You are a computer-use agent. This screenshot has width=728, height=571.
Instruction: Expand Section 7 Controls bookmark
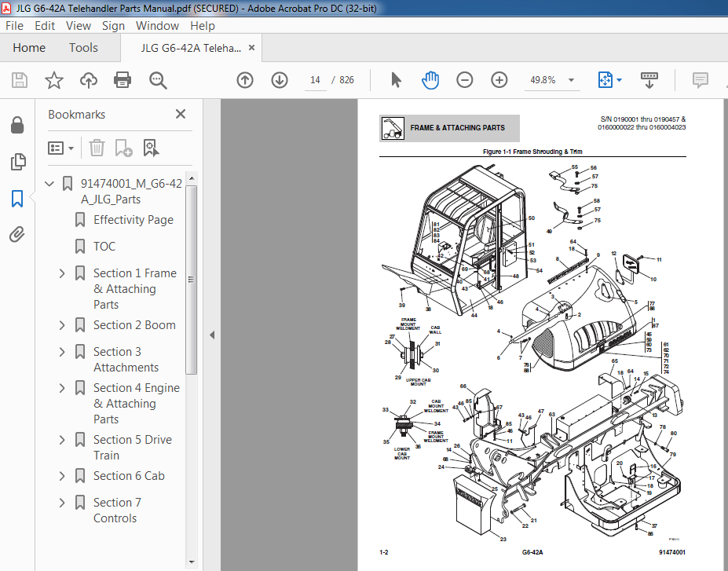(x=62, y=503)
